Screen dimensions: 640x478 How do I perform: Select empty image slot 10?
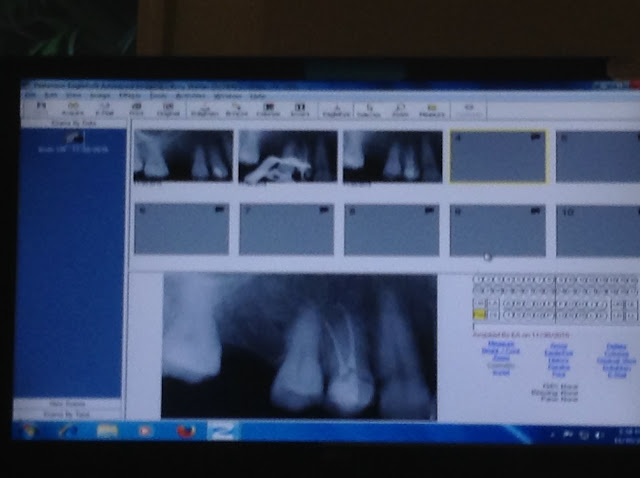[x=598, y=231]
